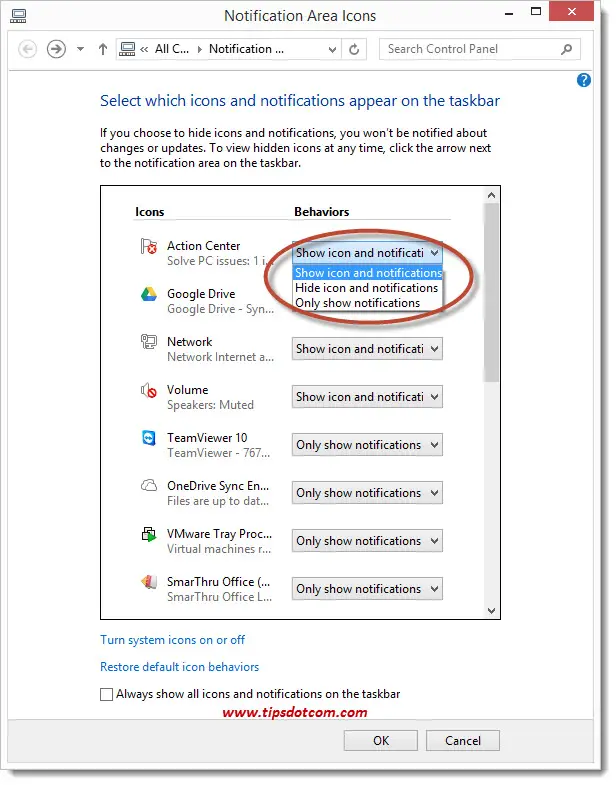Click 'Files are up to dat...' text

218,501
